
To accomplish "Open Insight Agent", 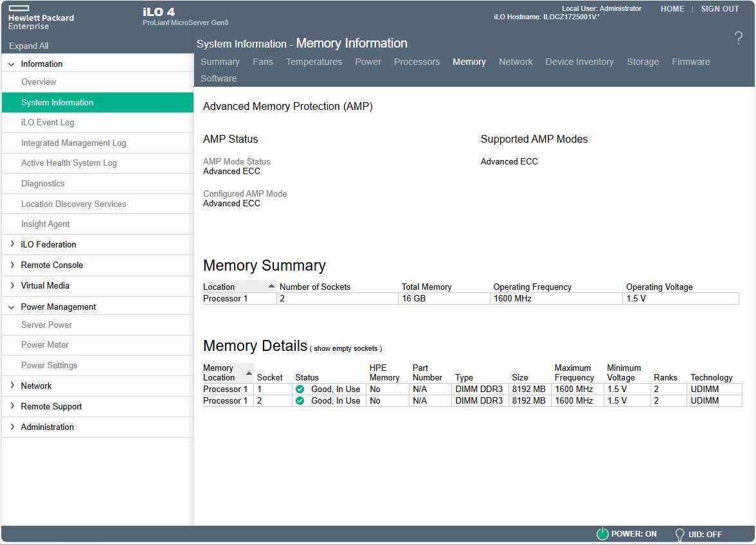I will click(x=45, y=224).
